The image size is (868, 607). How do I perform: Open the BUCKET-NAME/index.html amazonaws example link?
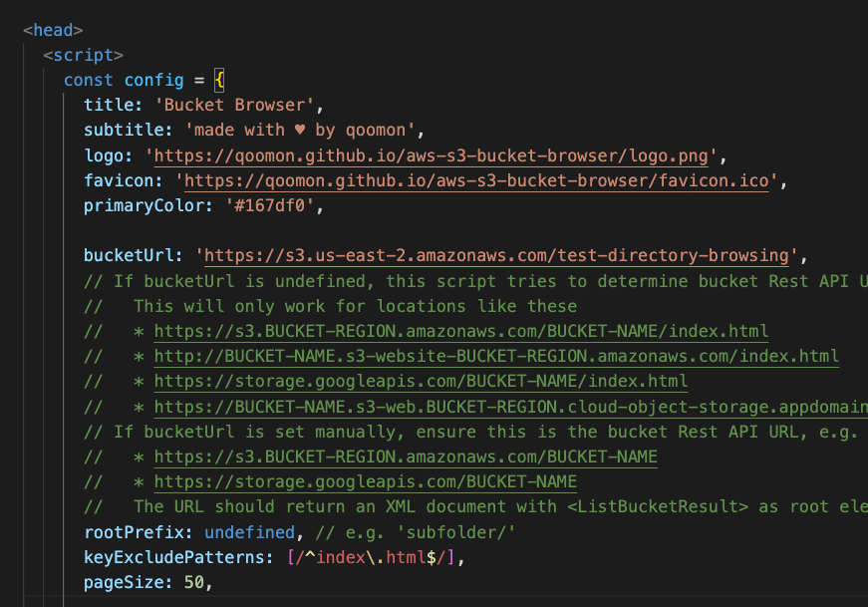[x=463, y=331]
